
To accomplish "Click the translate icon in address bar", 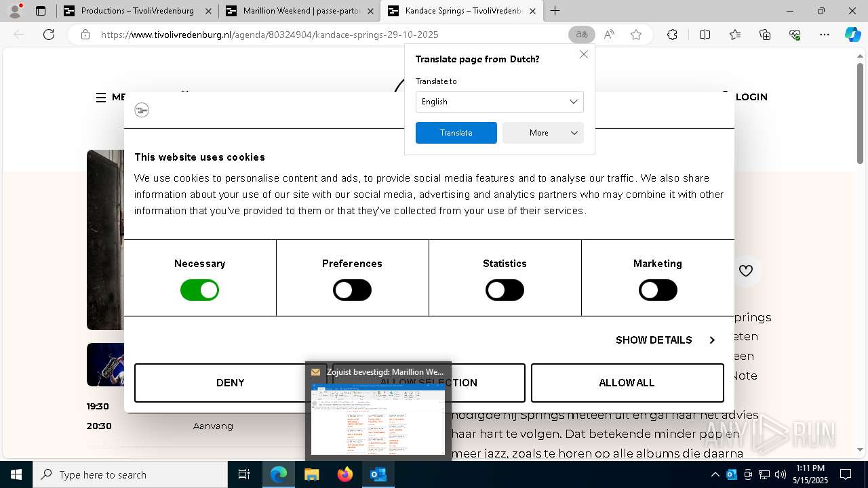I will pos(581,35).
